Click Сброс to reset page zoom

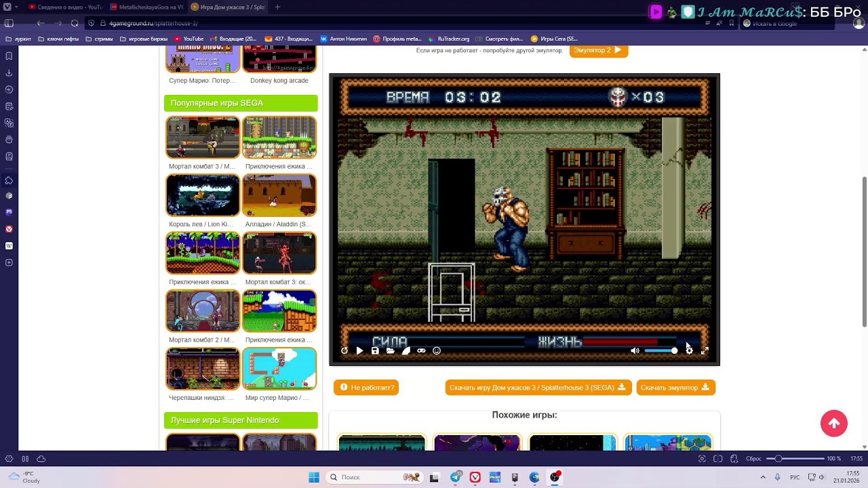[753, 459]
